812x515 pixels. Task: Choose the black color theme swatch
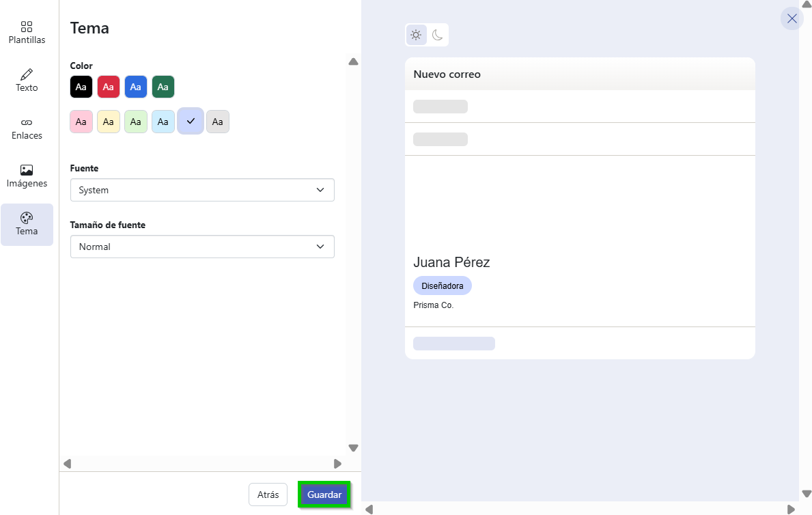81,87
